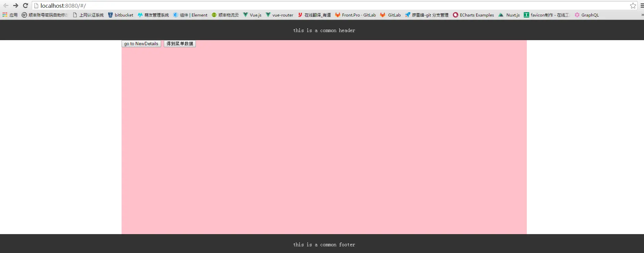Go forward with the forward arrow
Image resolution: width=644 pixels, height=253 pixels.
16,6
